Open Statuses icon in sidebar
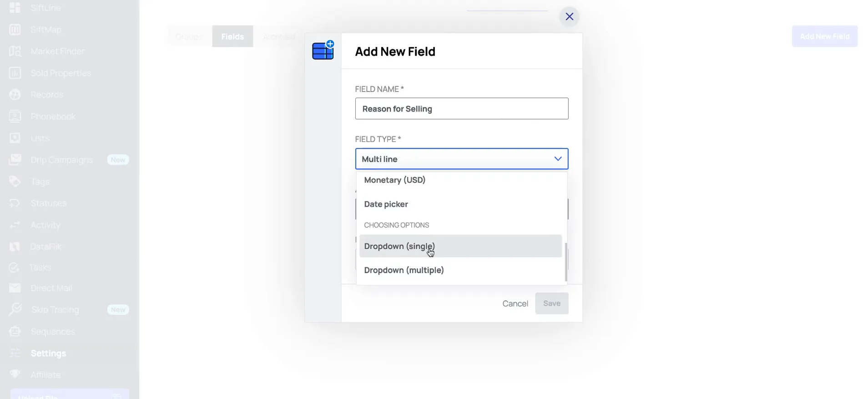Screen dimensions: 868x399 point(15,203)
